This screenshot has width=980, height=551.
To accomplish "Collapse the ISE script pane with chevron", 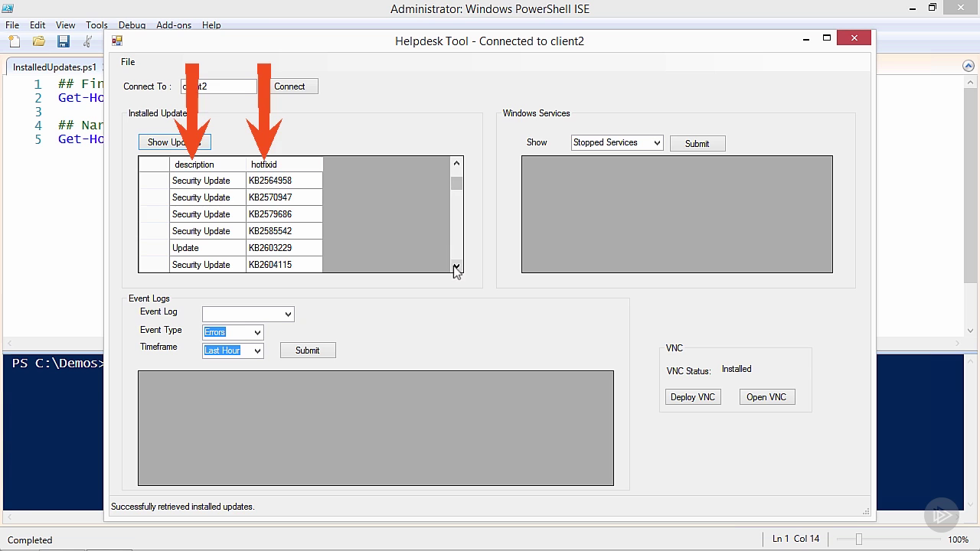I will coord(968,66).
